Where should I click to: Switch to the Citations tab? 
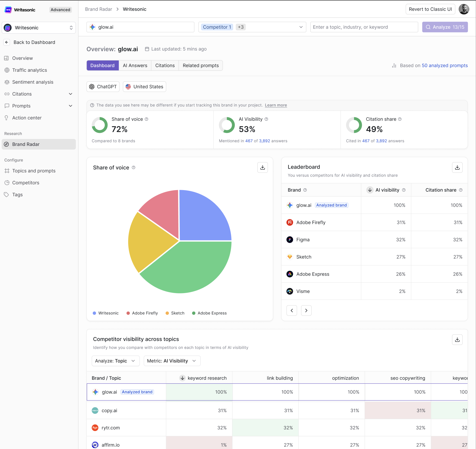(165, 65)
